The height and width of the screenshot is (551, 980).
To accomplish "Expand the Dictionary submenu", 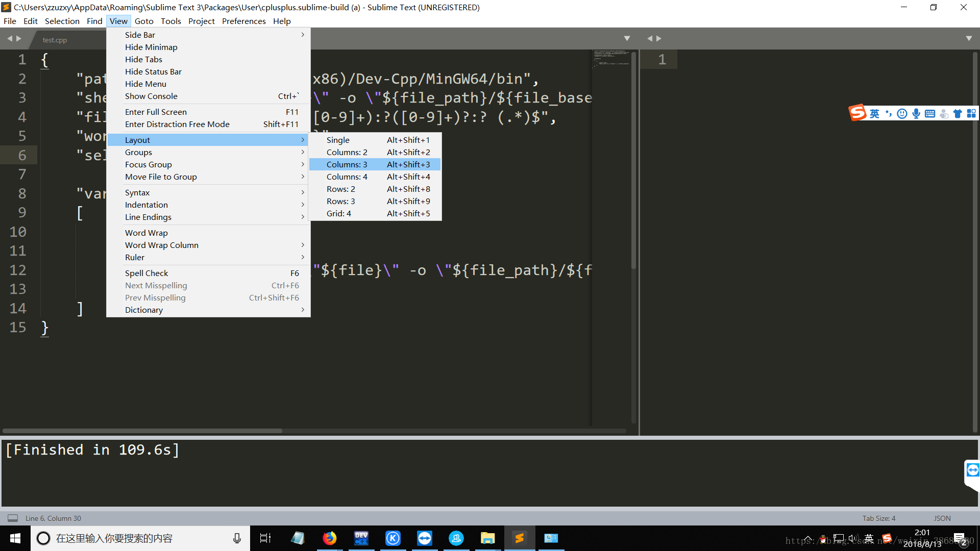I will click(208, 310).
